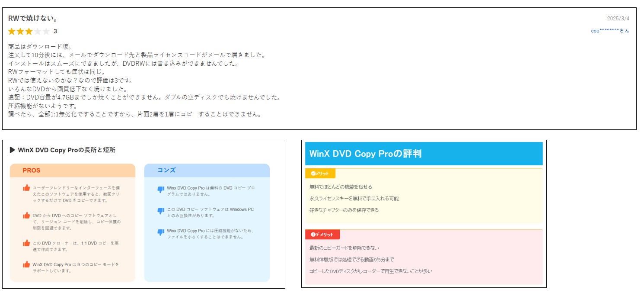The image size is (644, 293).
Task: Click the pros text 1:1 DVD コピーを高速で作成できます
Action: [76, 246]
